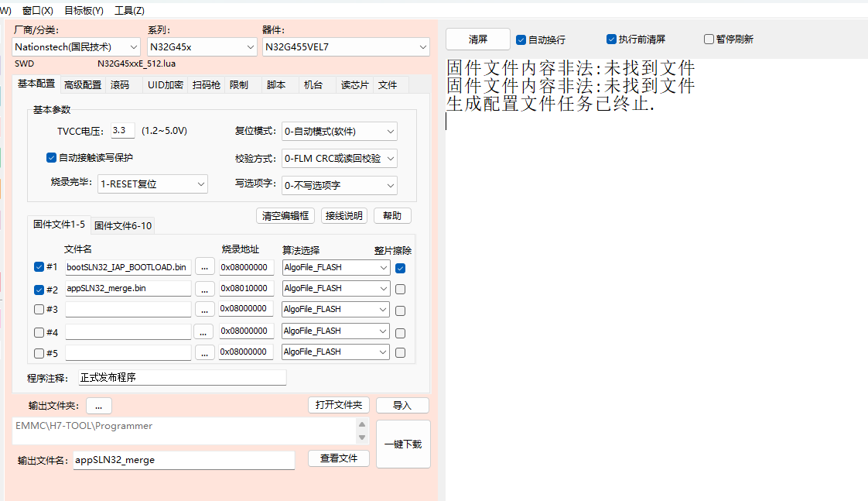Expand the 烧录完毕 dropdown
Viewport: 868px width, 501px height.
pos(152,184)
